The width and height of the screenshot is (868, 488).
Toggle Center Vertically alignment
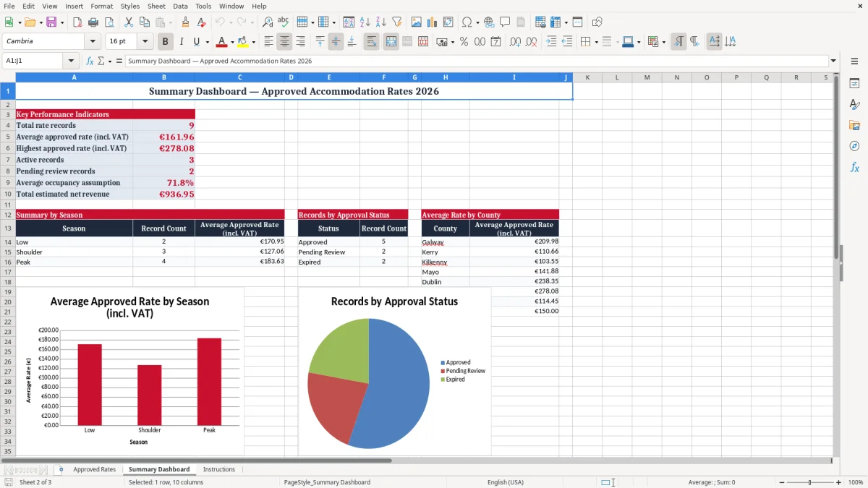click(x=336, y=42)
